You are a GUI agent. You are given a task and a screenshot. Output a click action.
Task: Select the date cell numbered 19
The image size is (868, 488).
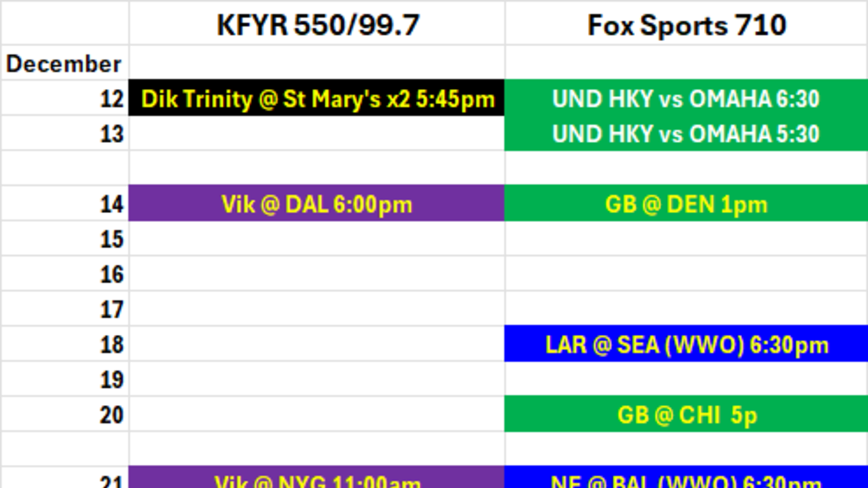(x=64, y=380)
